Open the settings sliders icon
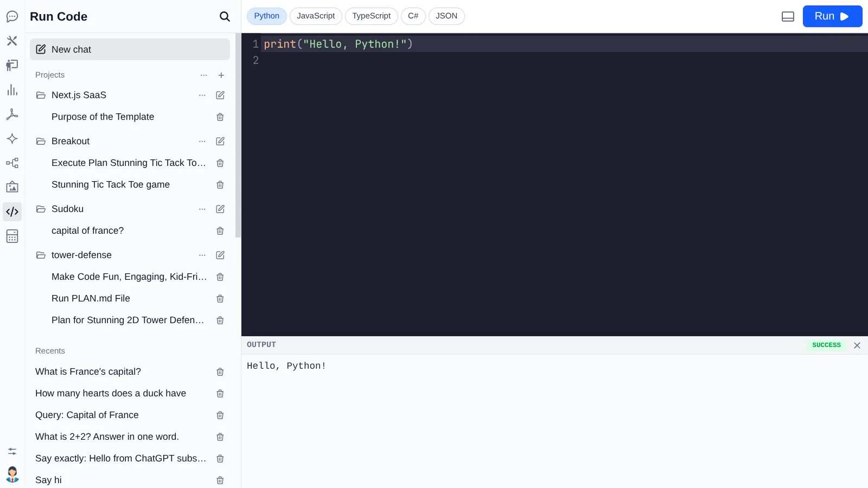 tap(12, 451)
